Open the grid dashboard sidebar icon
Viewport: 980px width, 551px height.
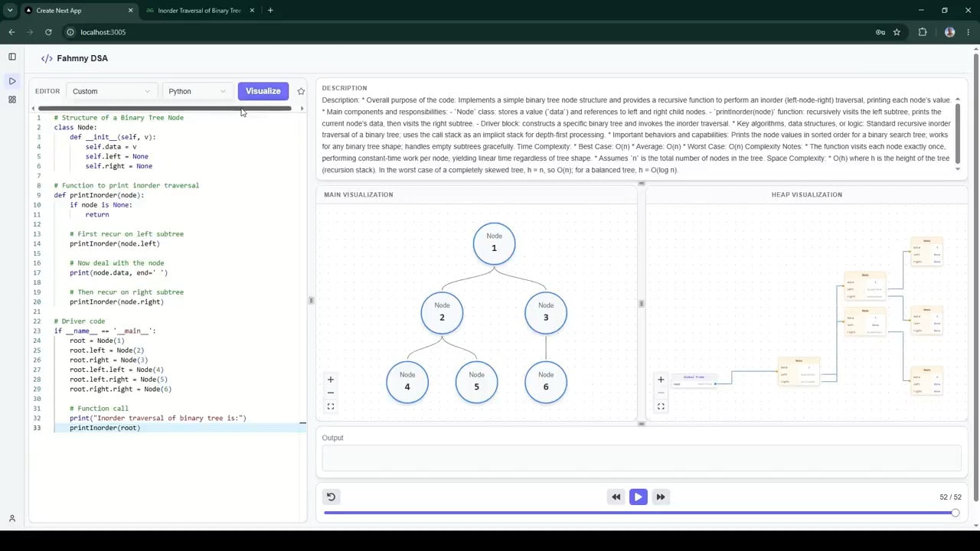tap(11, 99)
